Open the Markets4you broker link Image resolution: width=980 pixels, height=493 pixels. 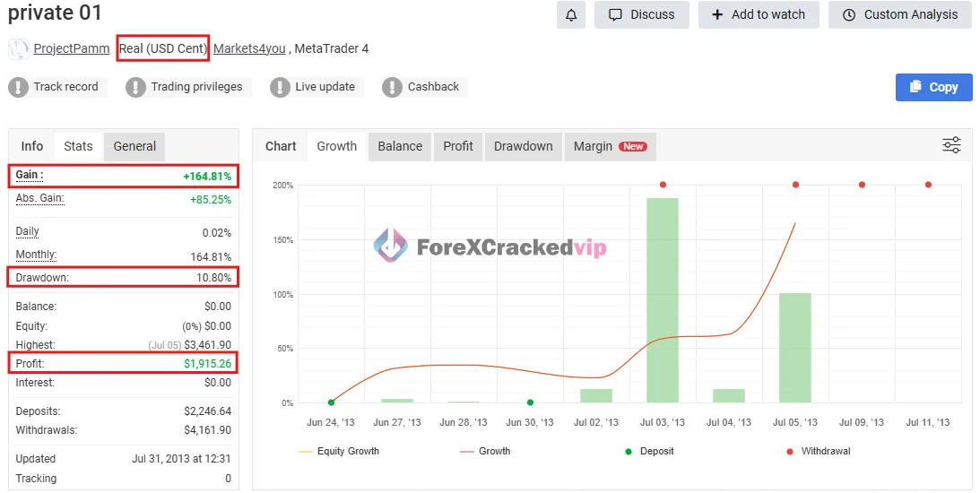pos(248,48)
